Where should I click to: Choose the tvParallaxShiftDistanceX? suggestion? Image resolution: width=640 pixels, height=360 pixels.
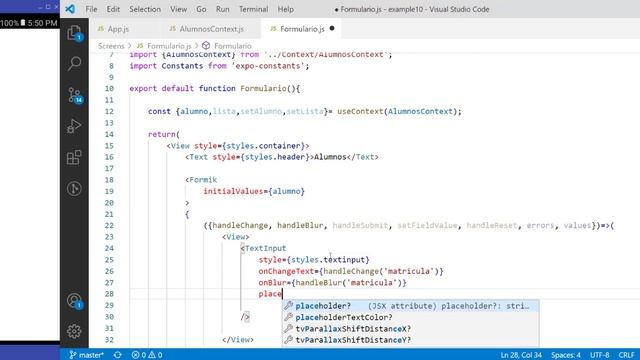point(410,329)
